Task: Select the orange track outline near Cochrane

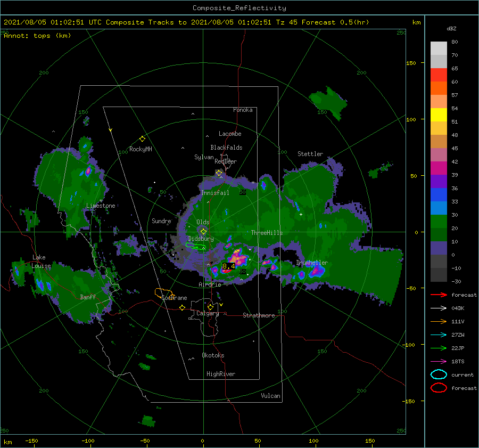Action: coord(164,294)
